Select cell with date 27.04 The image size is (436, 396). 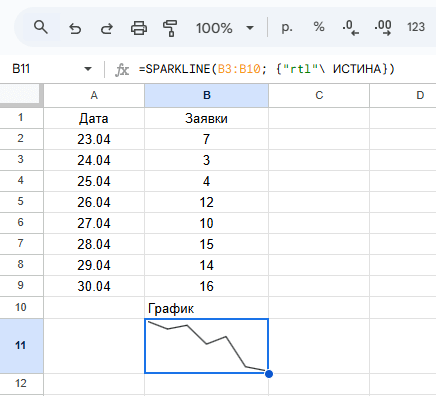coord(94,223)
